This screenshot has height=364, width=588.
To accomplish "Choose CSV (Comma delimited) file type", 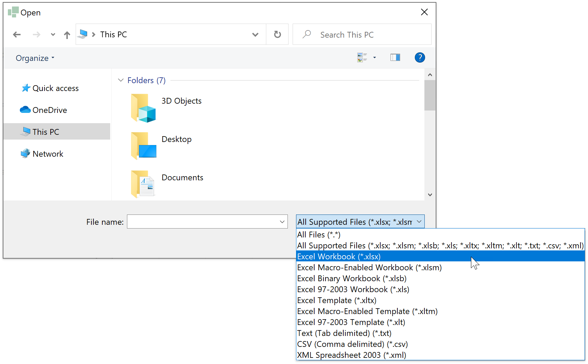I will click(352, 344).
